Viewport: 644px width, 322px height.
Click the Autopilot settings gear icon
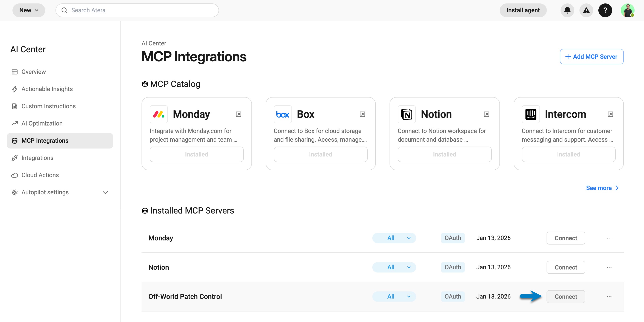pos(14,192)
